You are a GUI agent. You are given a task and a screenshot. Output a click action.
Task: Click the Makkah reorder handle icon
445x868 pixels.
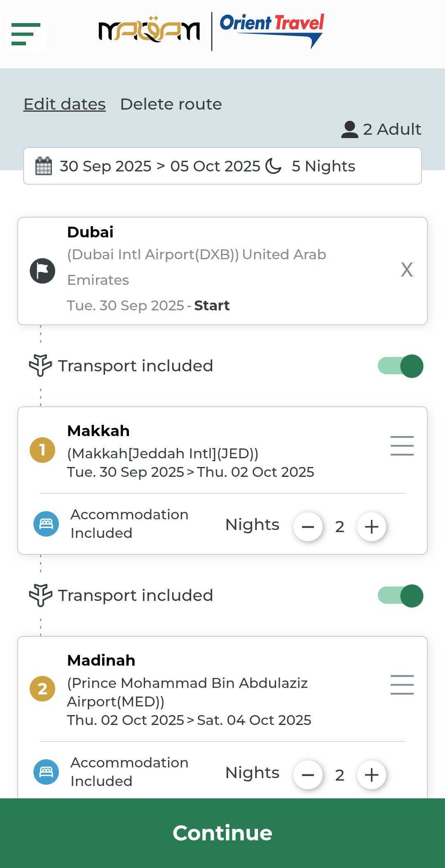402,446
